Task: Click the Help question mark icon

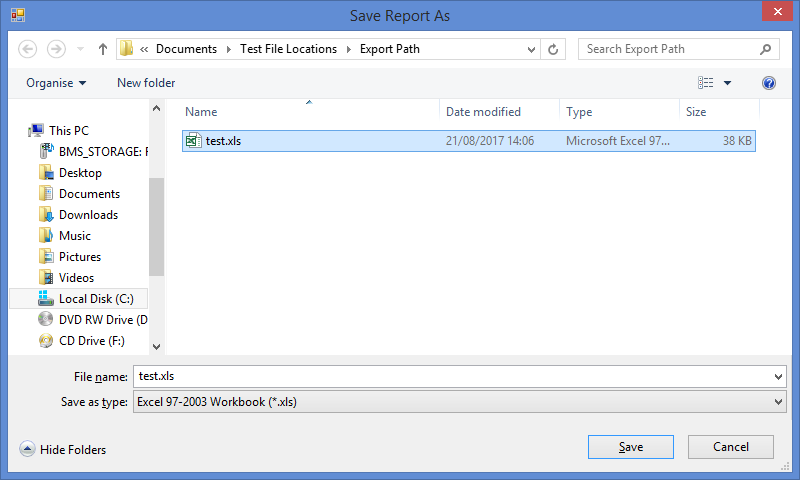Action: (769, 83)
